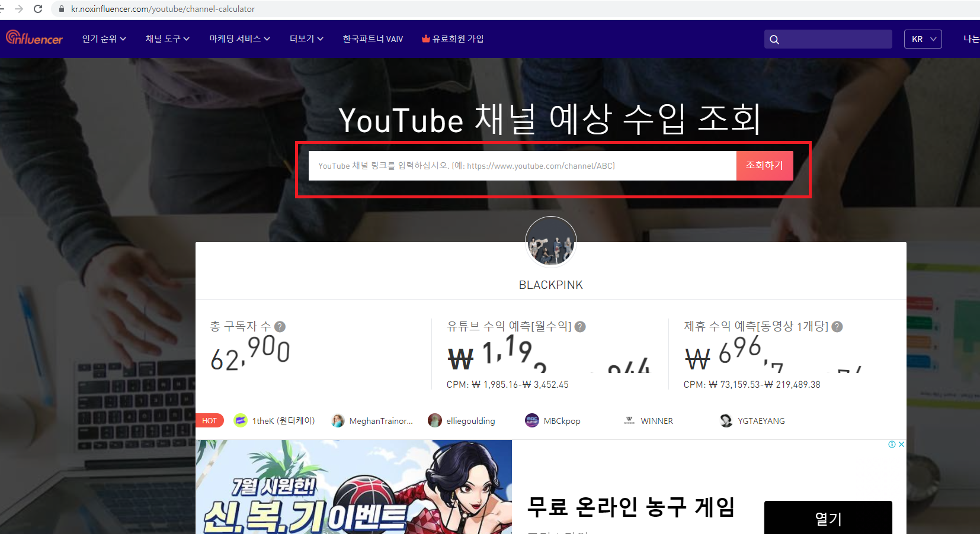980x534 pixels.
Task: Click the WINNER channel logo icon
Action: point(629,420)
